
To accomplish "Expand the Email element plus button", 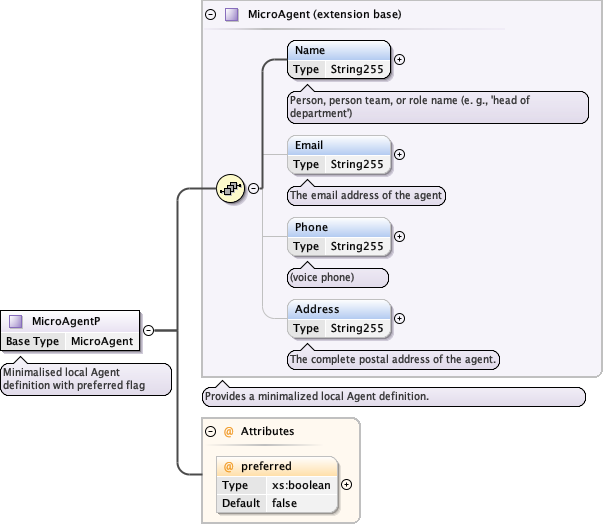I will point(400,154).
